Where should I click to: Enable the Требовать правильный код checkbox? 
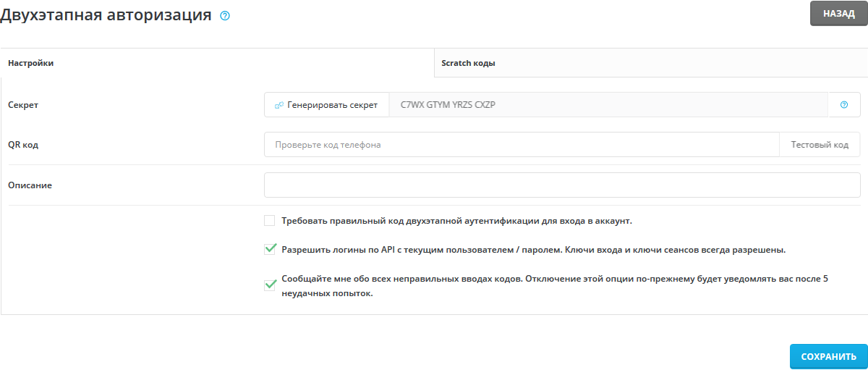pyautogui.click(x=270, y=221)
